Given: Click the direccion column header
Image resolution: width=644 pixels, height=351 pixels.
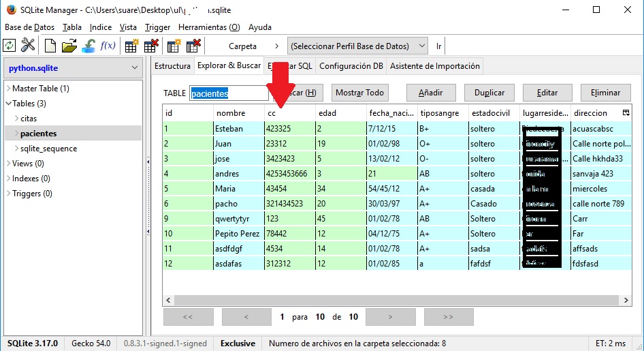Looking at the screenshot, I should tap(596, 113).
